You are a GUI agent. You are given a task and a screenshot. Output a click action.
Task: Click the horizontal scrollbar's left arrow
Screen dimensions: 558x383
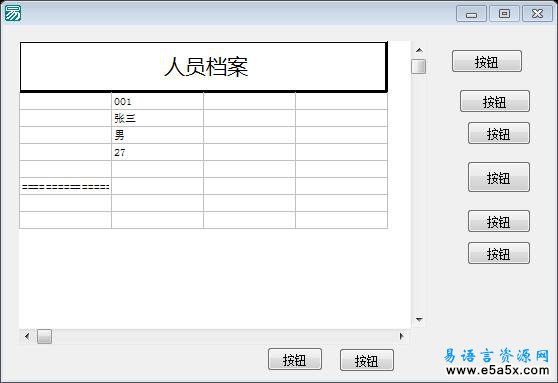point(27,336)
